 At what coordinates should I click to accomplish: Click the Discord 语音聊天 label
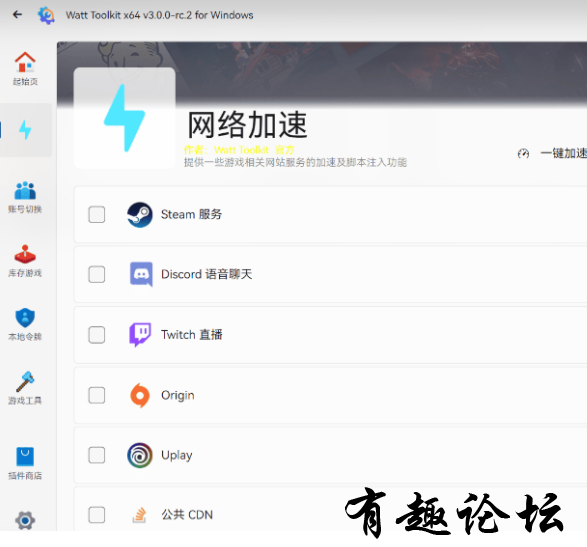(x=207, y=274)
